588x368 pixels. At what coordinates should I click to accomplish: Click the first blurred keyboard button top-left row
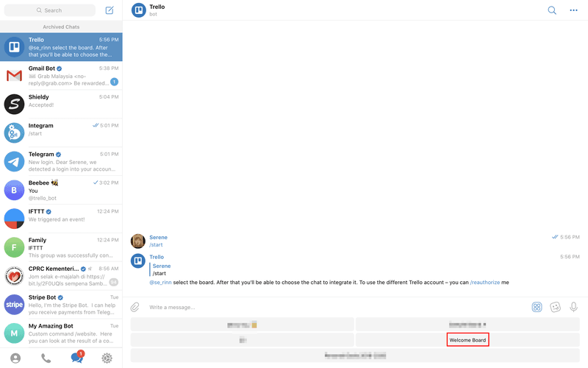click(x=243, y=325)
